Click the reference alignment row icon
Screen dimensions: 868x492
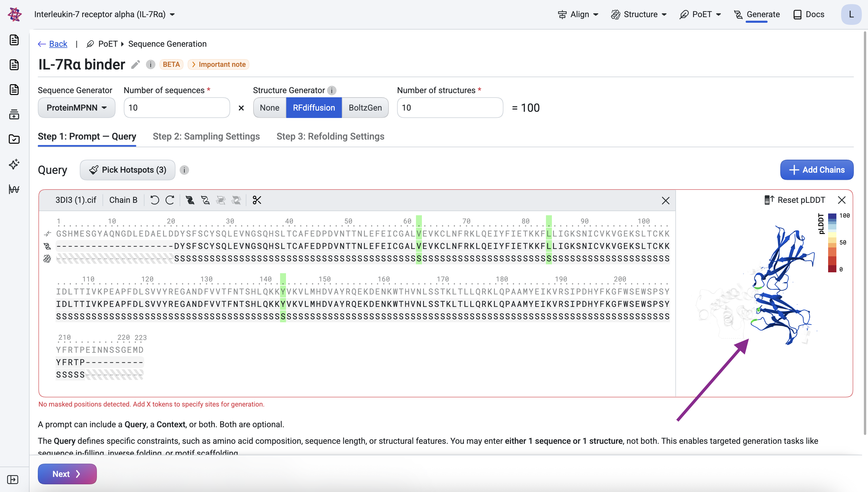click(x=47, y=234)
